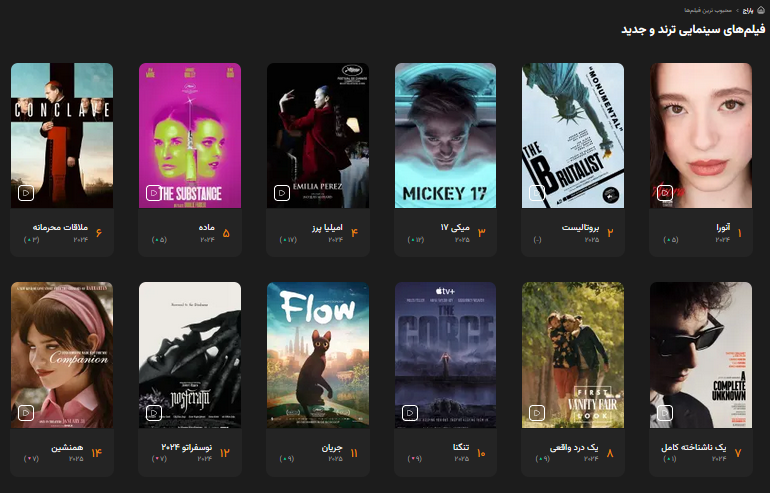Select the Emilia Perez poster thumbnail

click(x=318, y=136)
